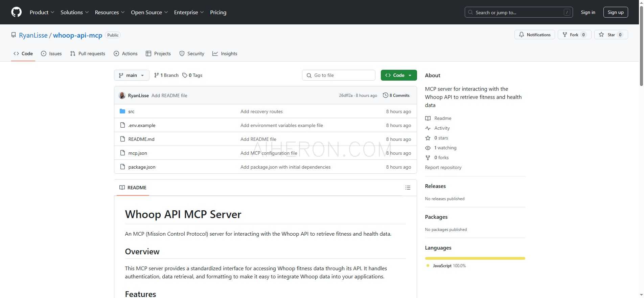
Task: Click the .env.example file icon
Action: tap(122, 125)
